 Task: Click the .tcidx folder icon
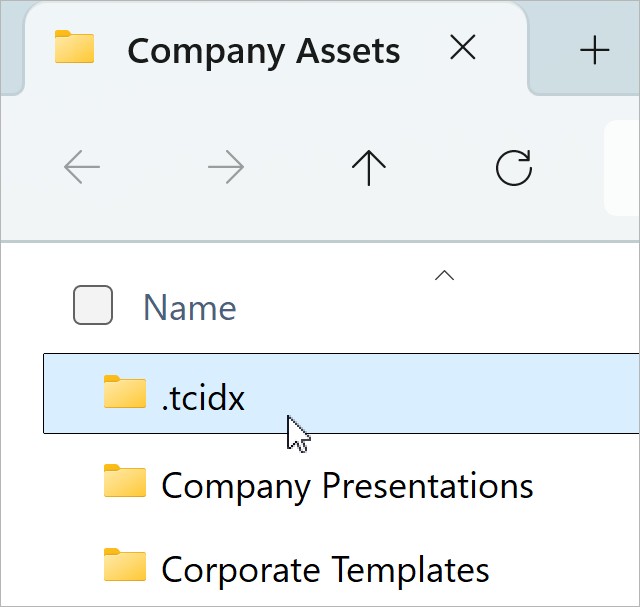(x=125, y=393)
